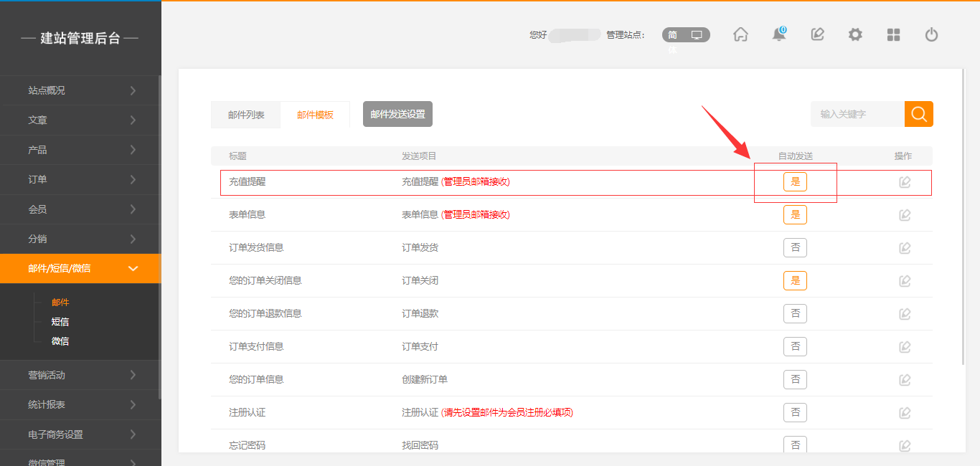The width and height of the screenshot is (980, 466).
Task: Open the four-square grid apps icon
Action: 893,34
